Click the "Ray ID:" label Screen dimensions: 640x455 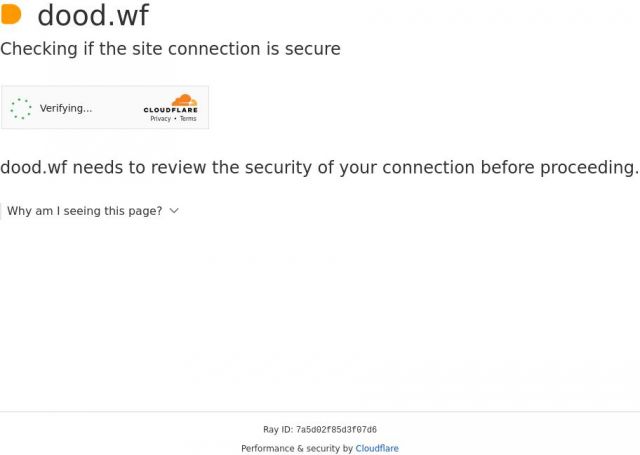pos(277,430)
